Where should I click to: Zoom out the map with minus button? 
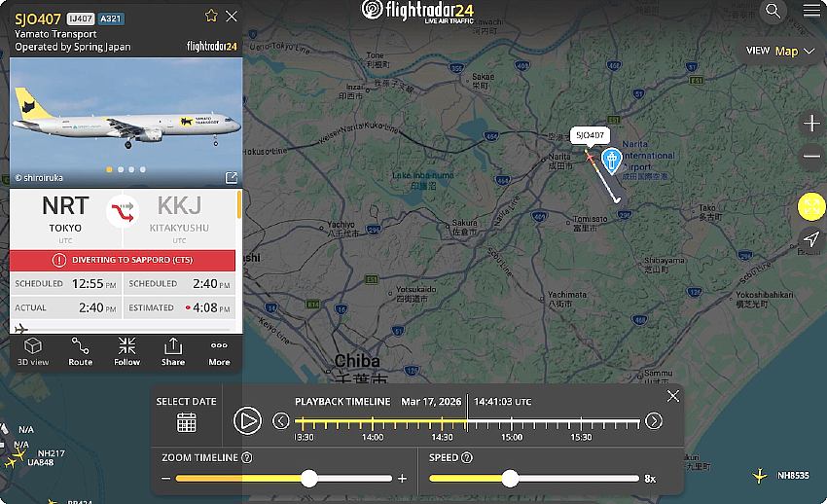click(x=811, y=156)
